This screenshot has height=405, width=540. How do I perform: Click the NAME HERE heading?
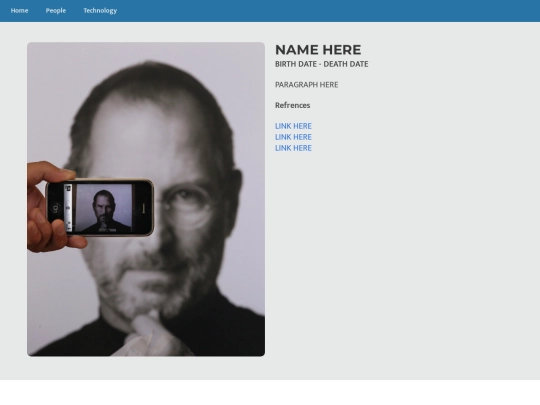pyautogui.click(x=318, y=50)
